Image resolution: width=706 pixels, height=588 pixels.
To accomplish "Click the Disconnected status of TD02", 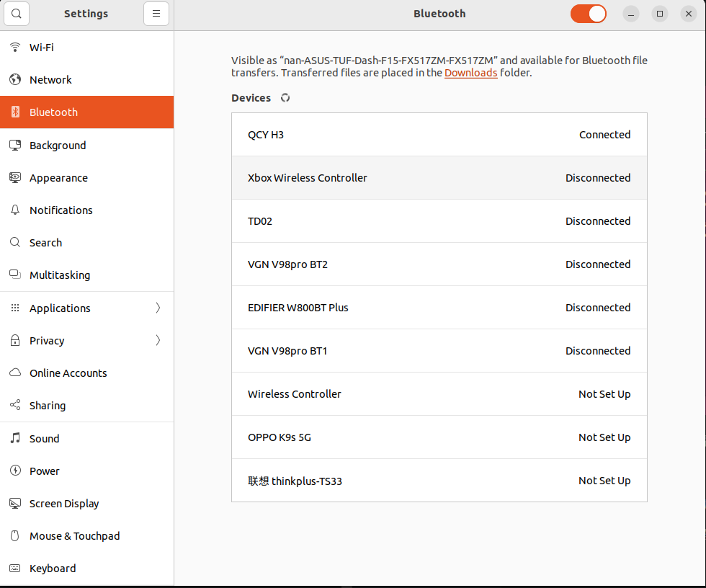I will [598, 221].
